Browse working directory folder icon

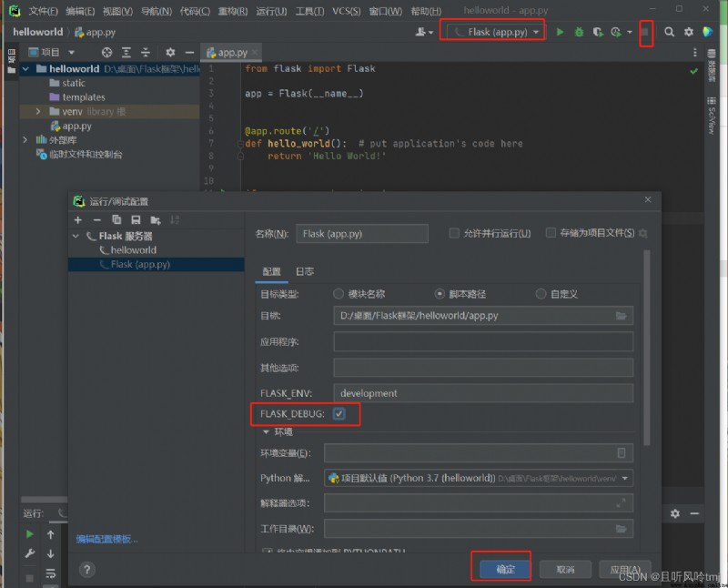621,529
